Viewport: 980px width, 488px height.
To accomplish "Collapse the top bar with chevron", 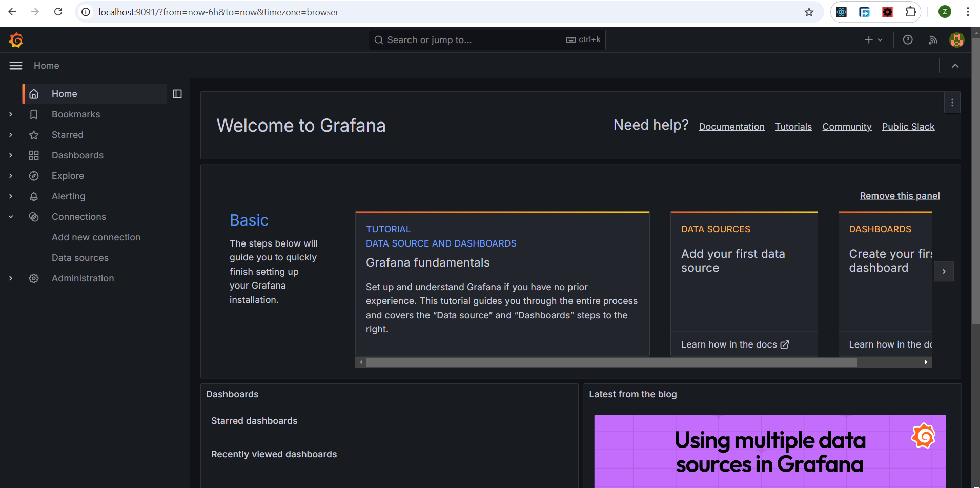I will tap(955, 66).
